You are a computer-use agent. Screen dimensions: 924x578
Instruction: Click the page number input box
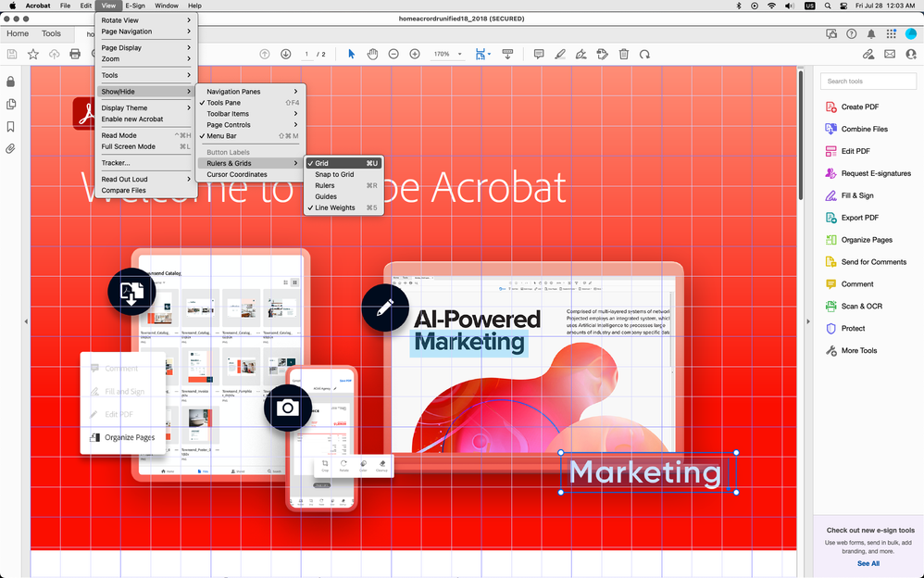click(x=306, y=55)
